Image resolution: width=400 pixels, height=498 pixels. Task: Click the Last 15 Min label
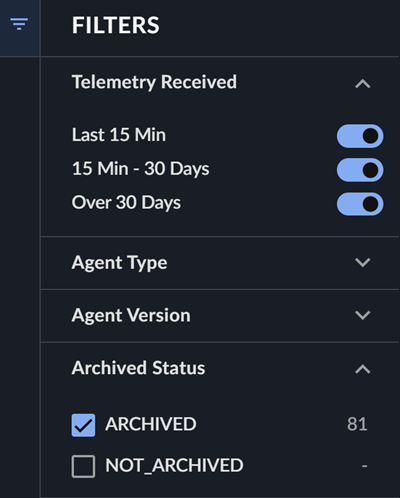pos(119,135)
